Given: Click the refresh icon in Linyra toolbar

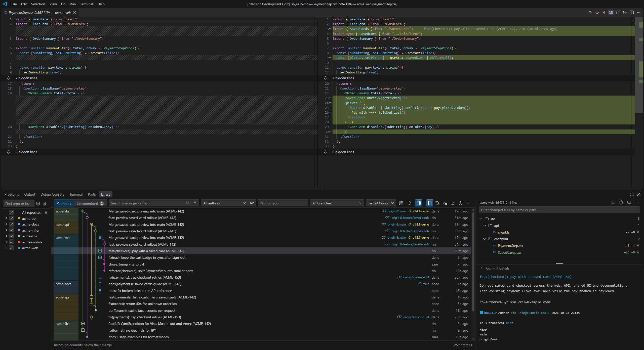Looking at the screenshot, I should coord(409,203).
